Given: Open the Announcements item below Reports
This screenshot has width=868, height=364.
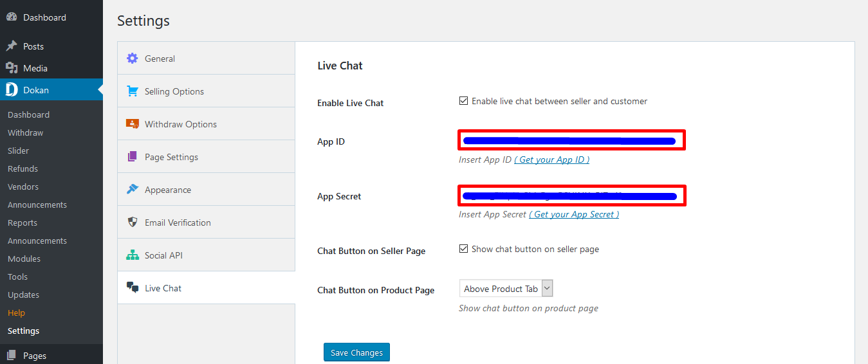Looking at the screenshot, I should [37, 241].
